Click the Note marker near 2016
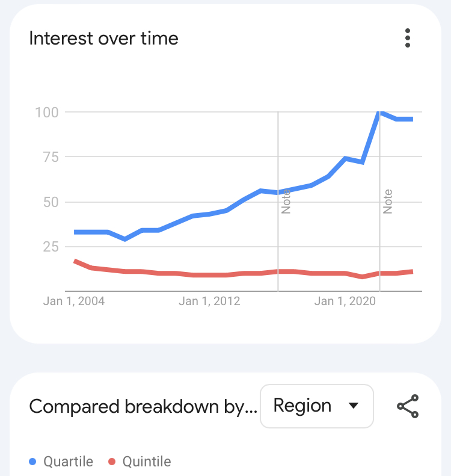Viewport: 451px width, 476px height. pos(286,202)
